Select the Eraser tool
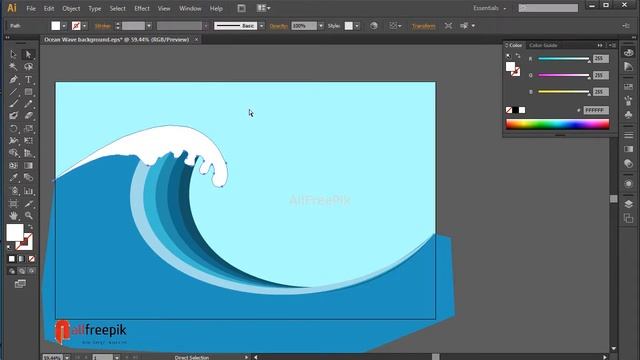640x360 pixels. 28,116
